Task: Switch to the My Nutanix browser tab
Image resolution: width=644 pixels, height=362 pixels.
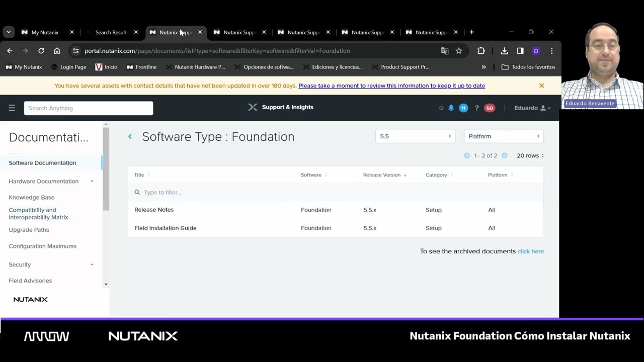Action: point(45,32)
